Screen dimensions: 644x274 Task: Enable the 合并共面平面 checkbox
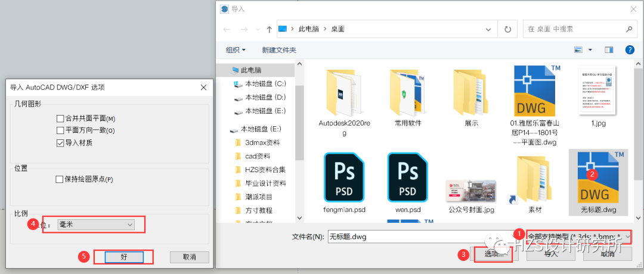[x=60, y=119]
